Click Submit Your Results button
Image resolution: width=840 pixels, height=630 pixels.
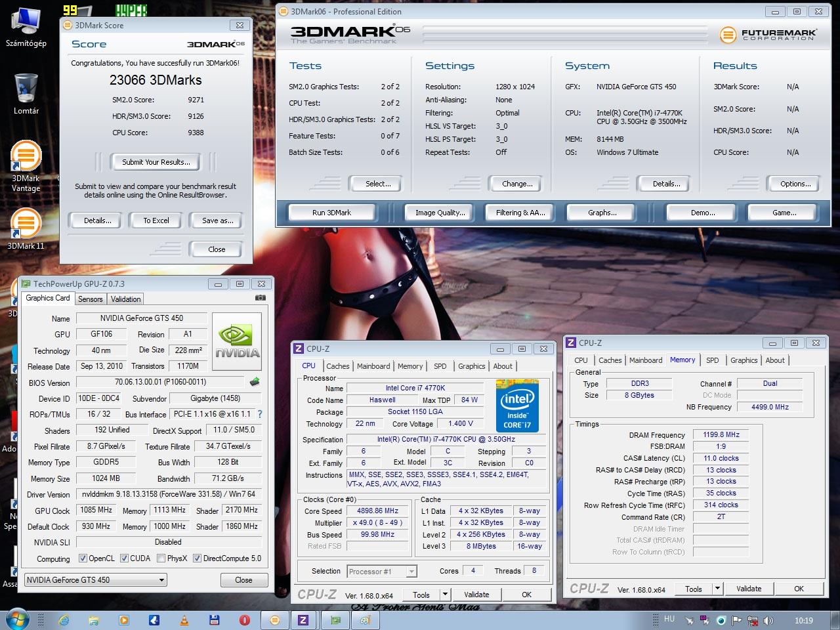pos(156,162)
